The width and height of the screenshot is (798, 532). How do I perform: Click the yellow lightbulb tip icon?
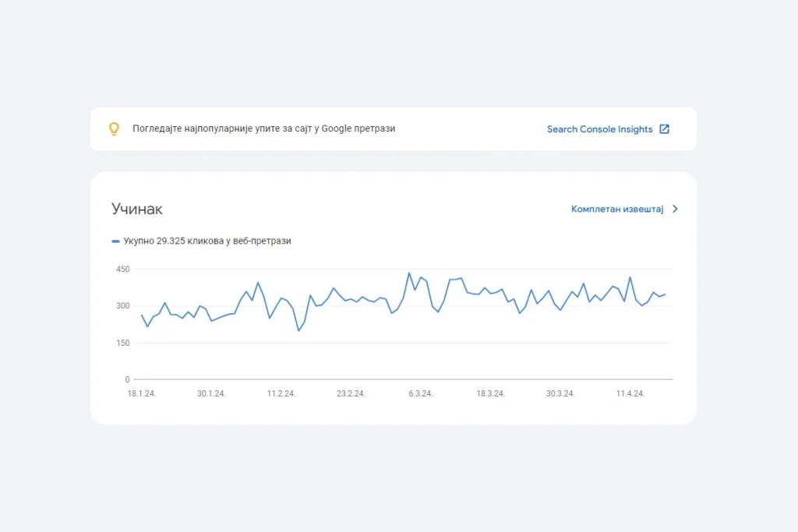coord(114,129)
